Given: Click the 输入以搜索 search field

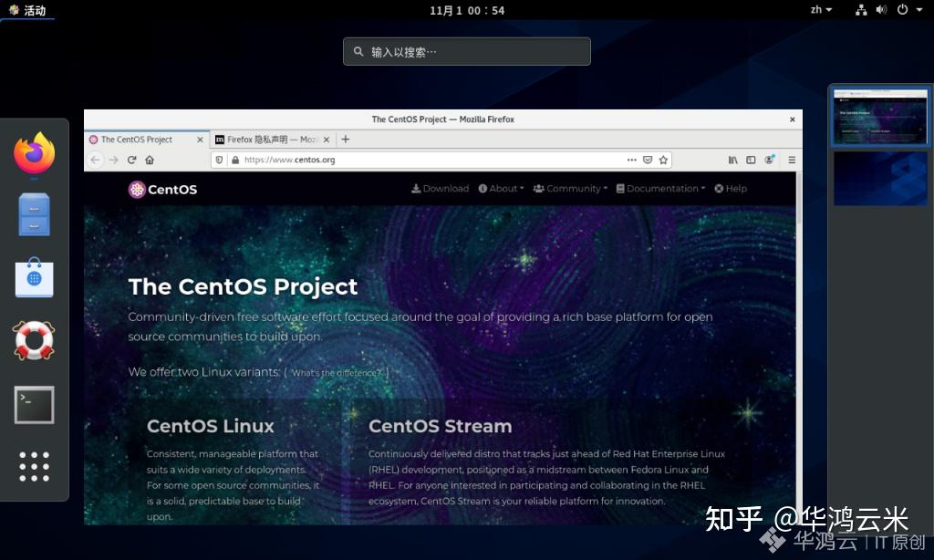Looking at the screenshot, I should [466, 51].
